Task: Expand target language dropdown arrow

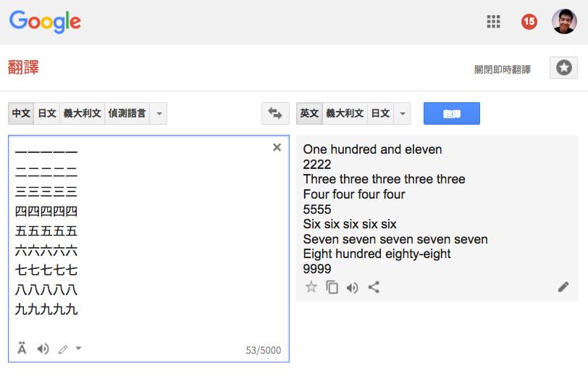Action: [x=403, y=113]
